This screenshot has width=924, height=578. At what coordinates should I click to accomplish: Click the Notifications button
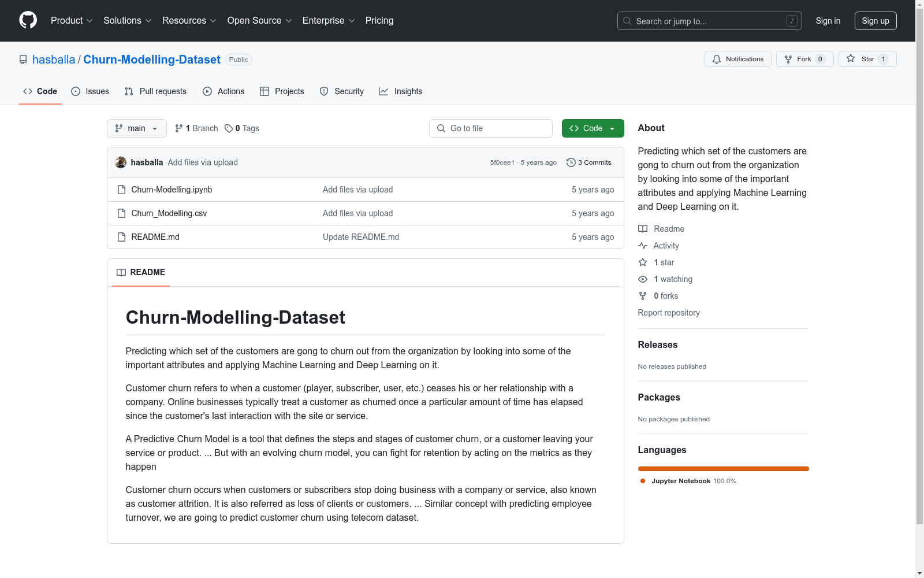pos(738,59)
